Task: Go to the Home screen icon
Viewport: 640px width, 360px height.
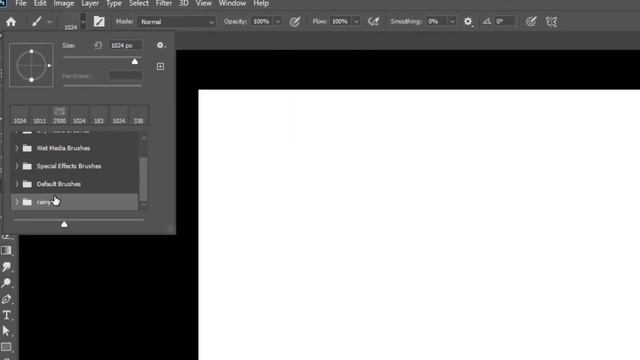Action: (11, 22)
